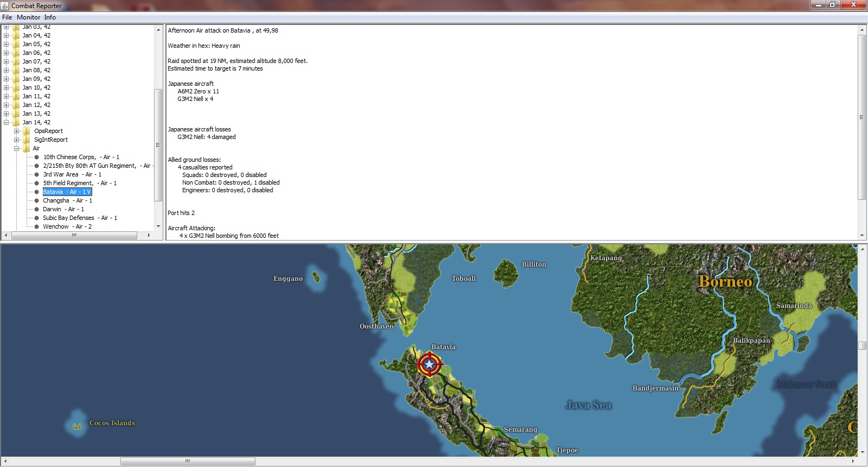The image size is (868, 467).
Task: Click the bullet icon for Changsha
Action: tap(37, 200)
